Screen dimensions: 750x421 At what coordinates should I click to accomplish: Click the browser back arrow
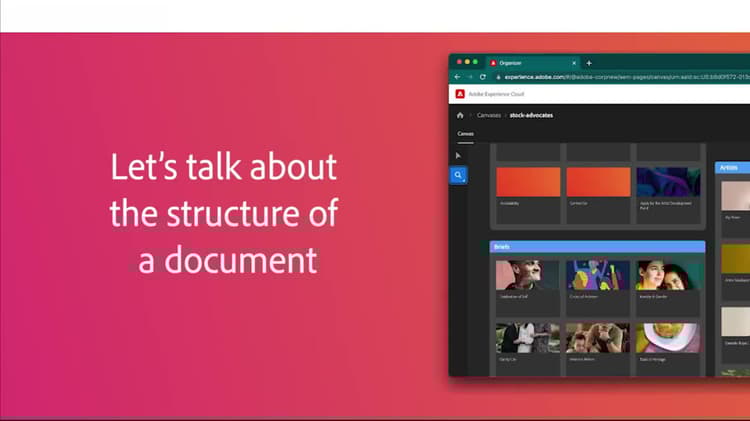coord(458,77)
